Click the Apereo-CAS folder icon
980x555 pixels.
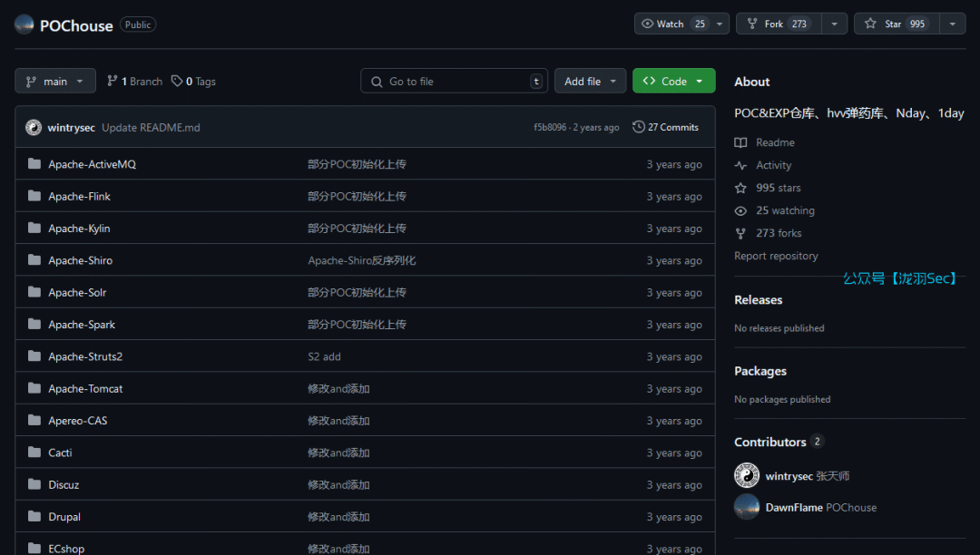pyautogui.click(x=34, y=420)
